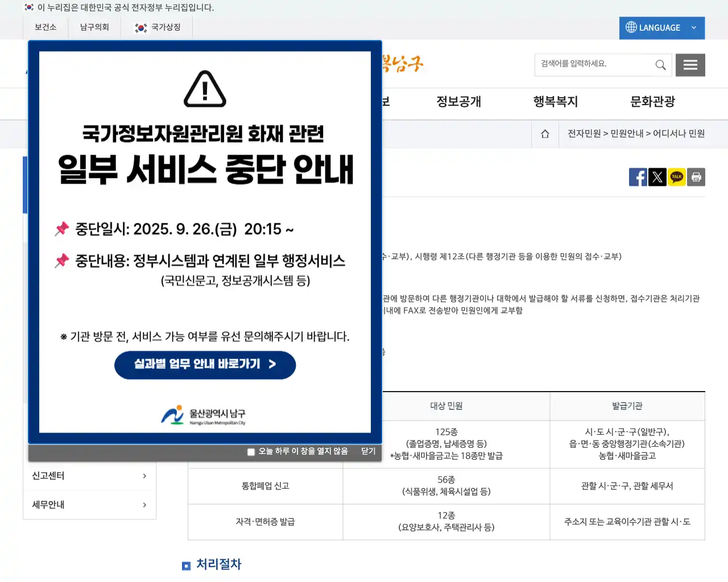Click the globe icon beside LANGUAGE
728x582 pixels.
coord(631,27)
